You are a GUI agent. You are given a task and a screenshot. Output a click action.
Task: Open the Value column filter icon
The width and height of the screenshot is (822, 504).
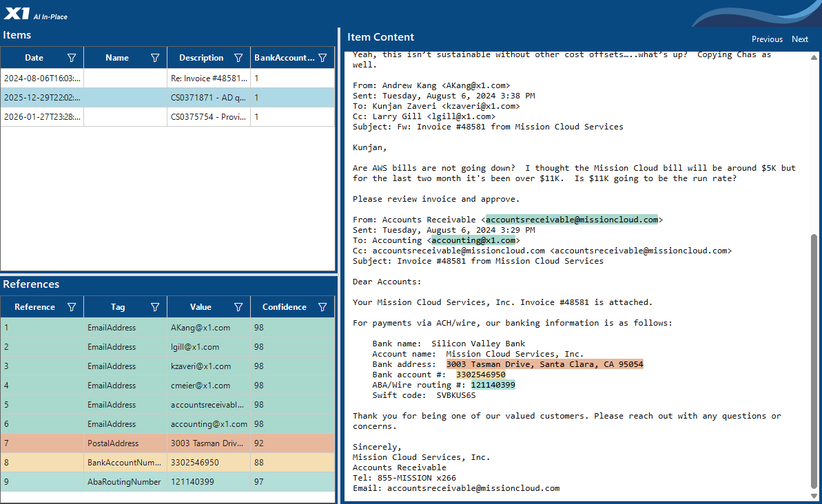coord(238,307)
